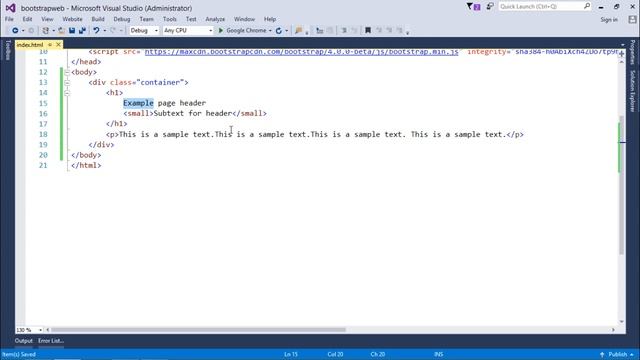Open the File menu
The width and height of the screenshot is (640, 360).
[x=9, y=19]
